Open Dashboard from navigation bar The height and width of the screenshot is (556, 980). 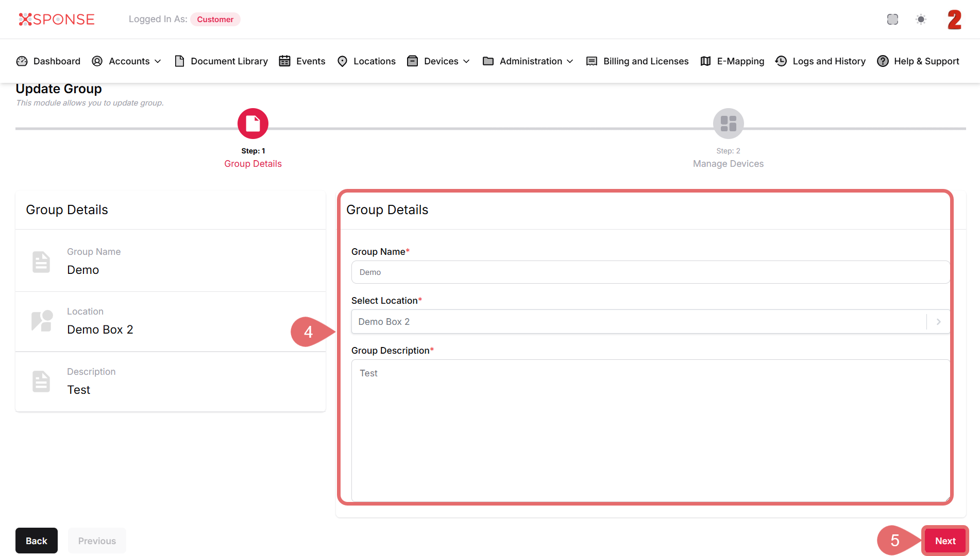(48, 61)
